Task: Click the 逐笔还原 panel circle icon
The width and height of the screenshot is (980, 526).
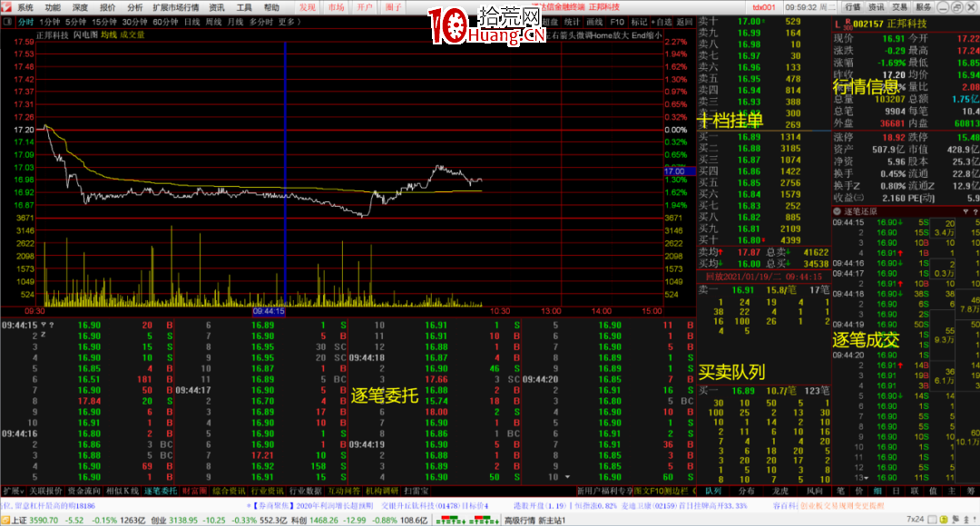Action: 837,212
